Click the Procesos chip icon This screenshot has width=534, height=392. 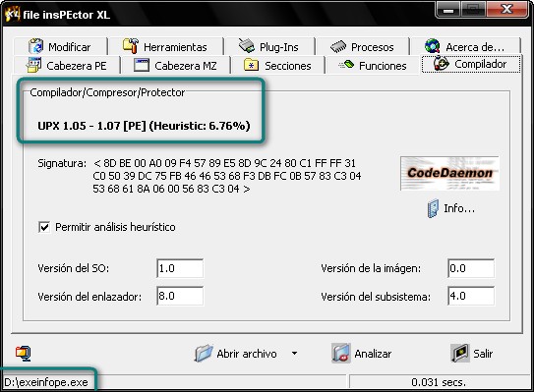coord(338,46)
